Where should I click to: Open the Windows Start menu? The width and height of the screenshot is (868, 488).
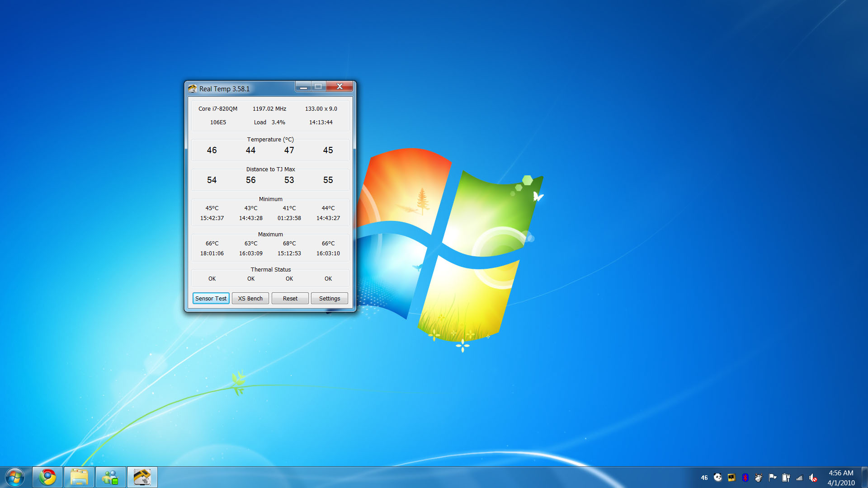tap(15, 477)
